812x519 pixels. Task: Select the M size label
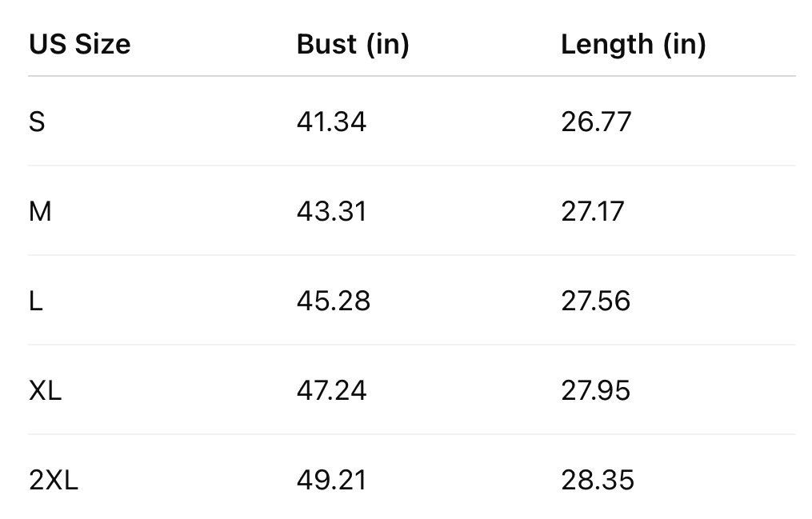coord(40,211)
